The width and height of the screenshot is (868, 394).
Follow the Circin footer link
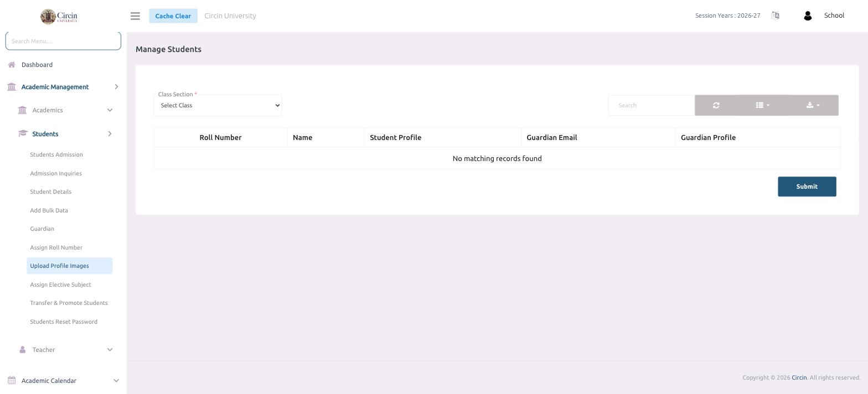coord(799,377)
